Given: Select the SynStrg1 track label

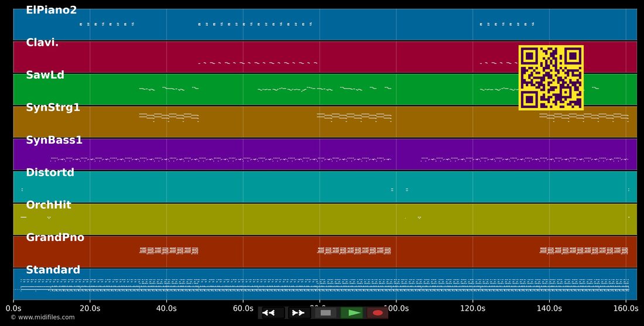Looking at the screenshot, I should (x=53, y=108).
